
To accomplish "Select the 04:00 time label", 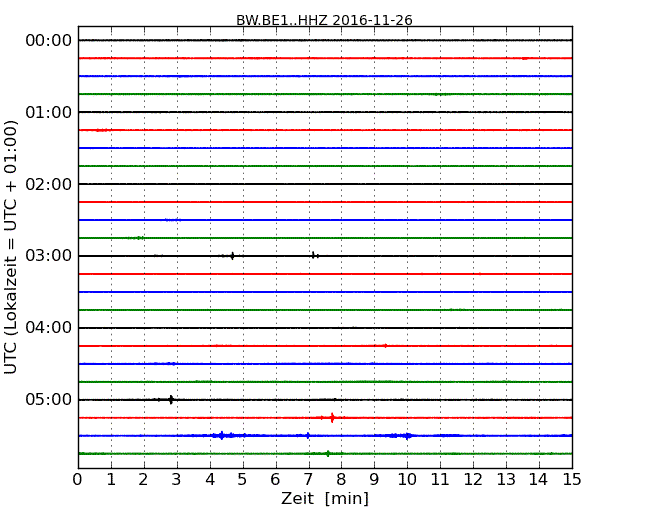I will [49, 328].
